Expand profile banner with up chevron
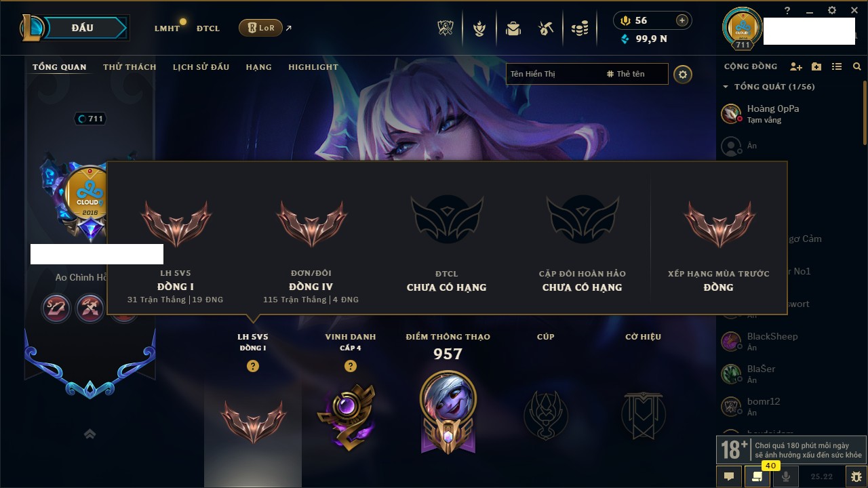This screenshot has width=868, height=488. click(x=90, y=434)
